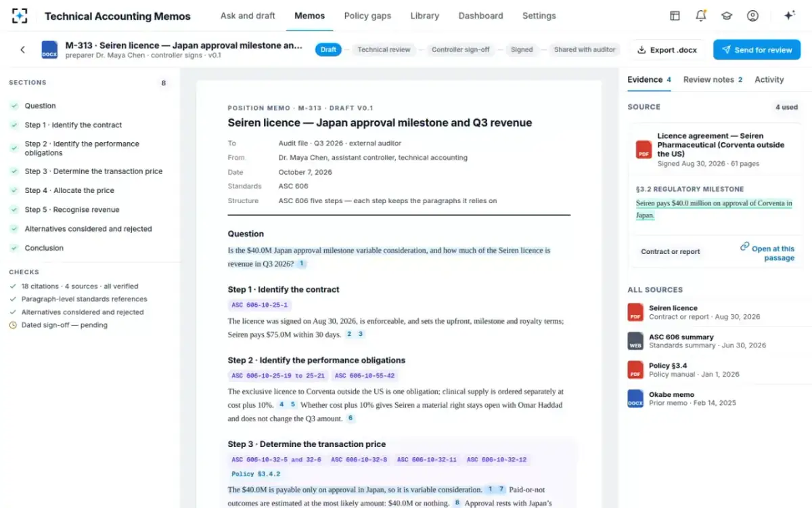Click the Technical Accounting Memos logo icon
Image resolution: width=812 pixels, height=508 pixels.
pyautogui.click(x=20, y=16)
